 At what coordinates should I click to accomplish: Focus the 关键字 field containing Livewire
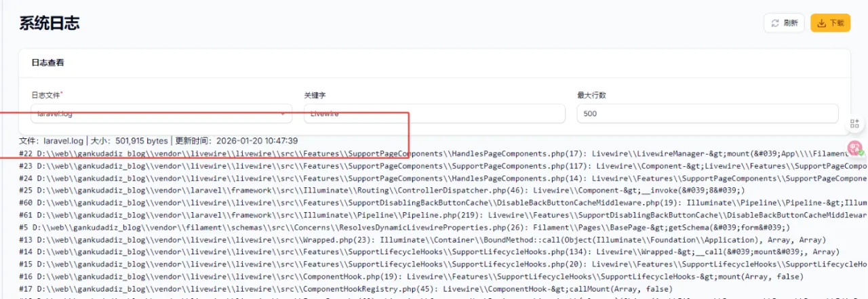434,114
